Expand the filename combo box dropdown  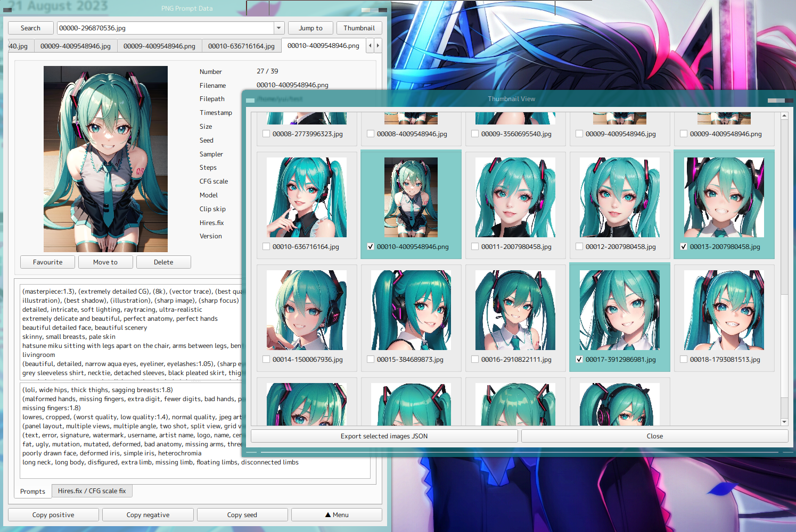[x=279, y=28]
